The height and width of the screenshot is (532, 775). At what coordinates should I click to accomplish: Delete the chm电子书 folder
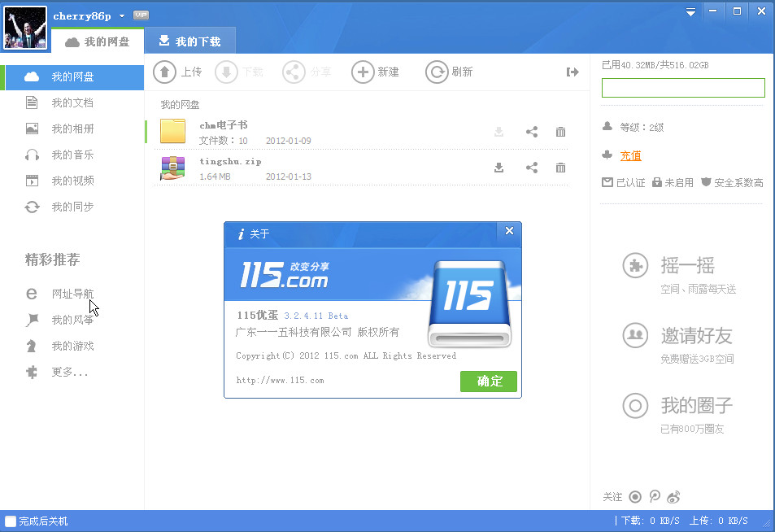(560, 132)
